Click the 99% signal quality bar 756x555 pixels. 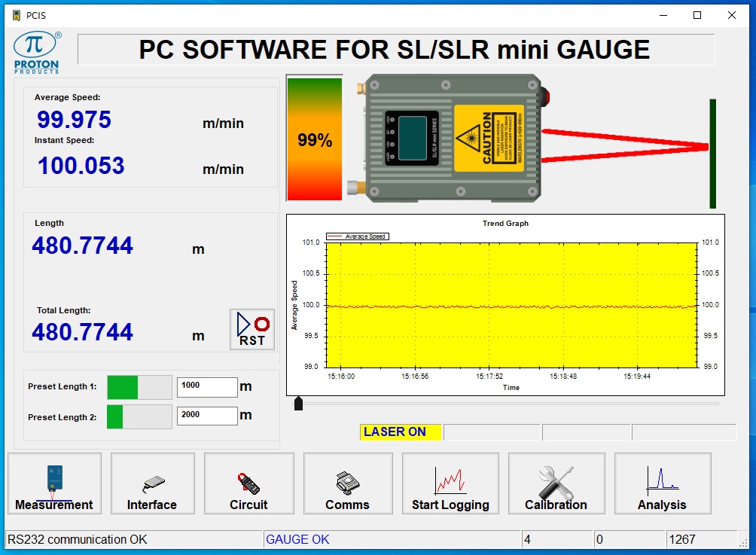point(314,139)
